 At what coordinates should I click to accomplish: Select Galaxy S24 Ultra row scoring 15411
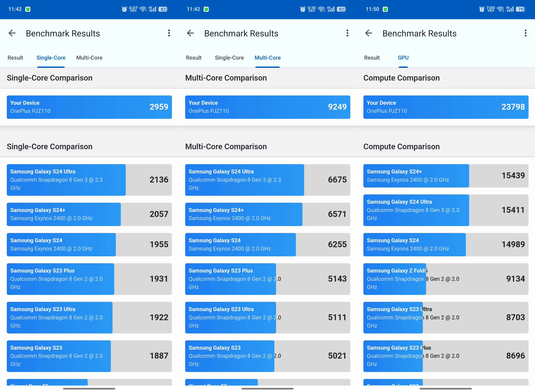point(446,210)
